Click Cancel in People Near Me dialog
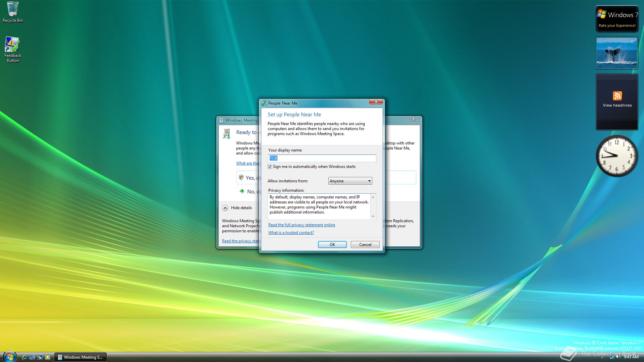The height and width of the screenshot is (362, 644). point(365,245)
